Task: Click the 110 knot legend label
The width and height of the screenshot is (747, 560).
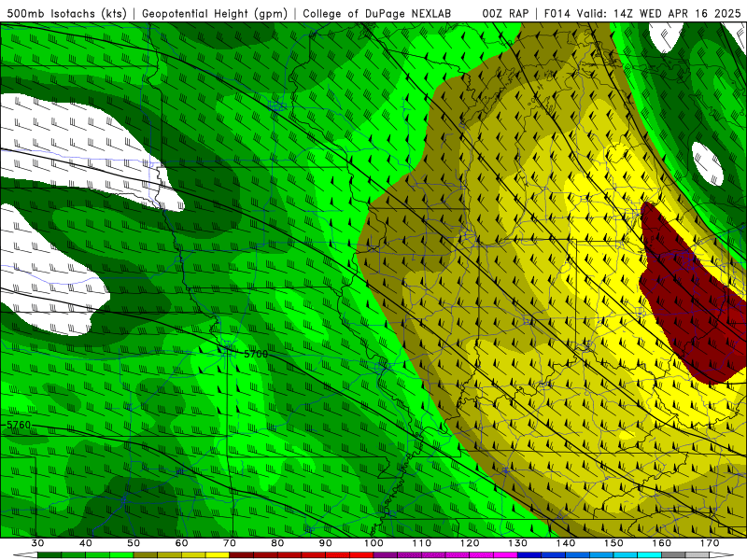Action: coord(422,543)
